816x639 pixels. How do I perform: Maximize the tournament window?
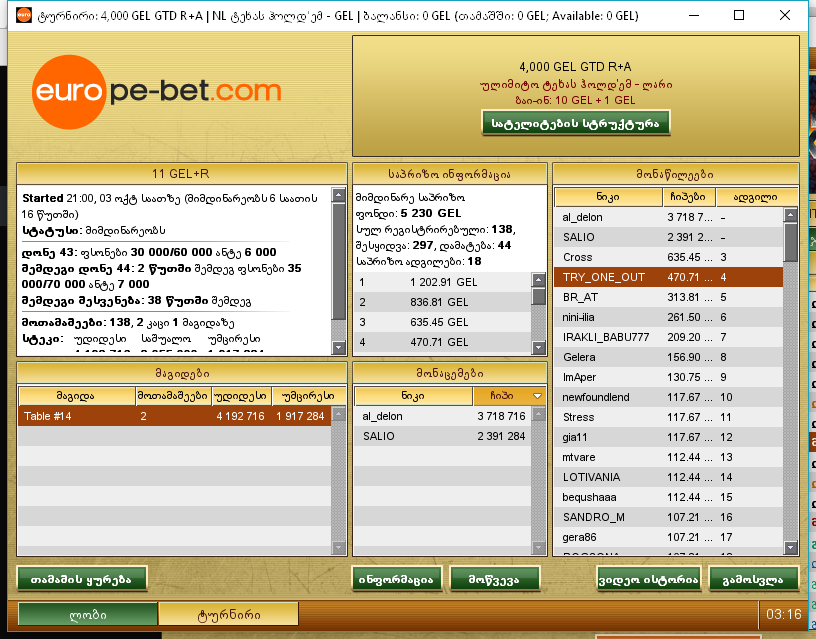(739, 15)
